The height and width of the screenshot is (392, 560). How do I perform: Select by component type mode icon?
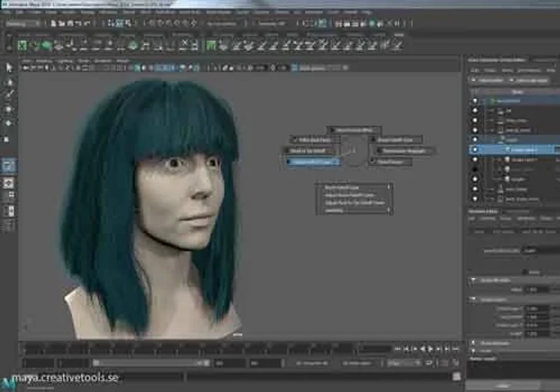[x=128, y=24]
